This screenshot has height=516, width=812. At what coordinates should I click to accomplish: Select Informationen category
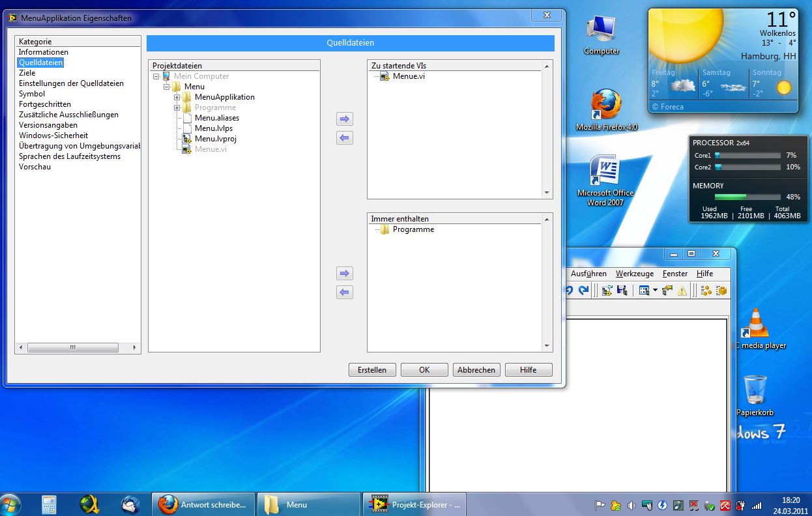tap(43, 52)
